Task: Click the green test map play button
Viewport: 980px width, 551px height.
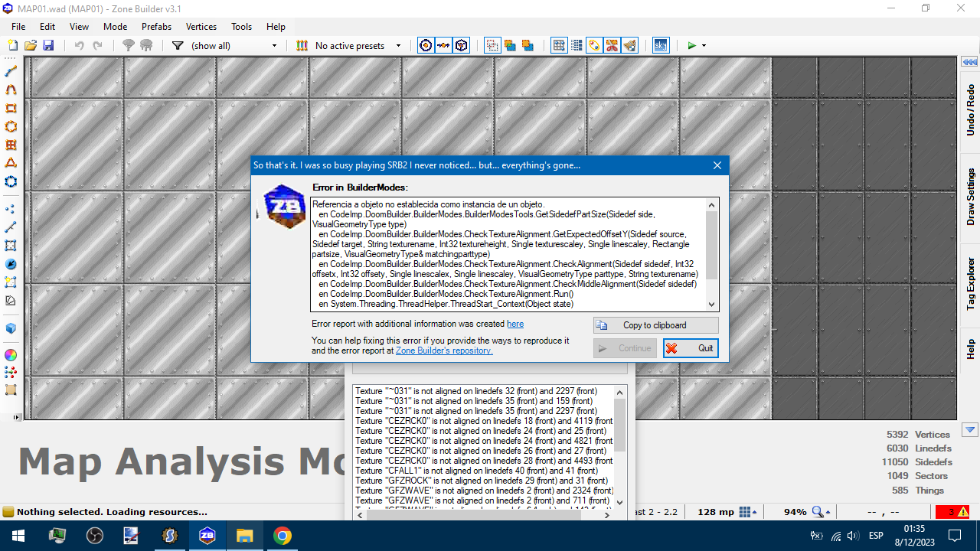Action: coord(692,46)
